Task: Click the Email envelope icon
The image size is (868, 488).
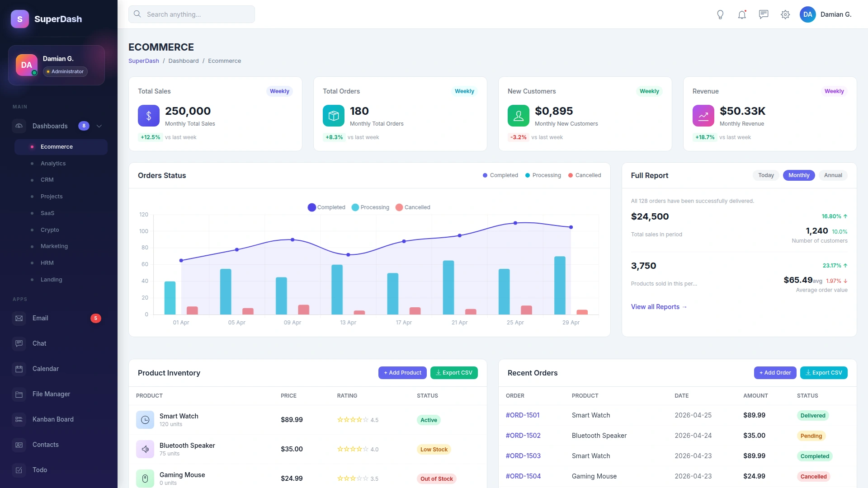Action: click(x=19, y=318)
